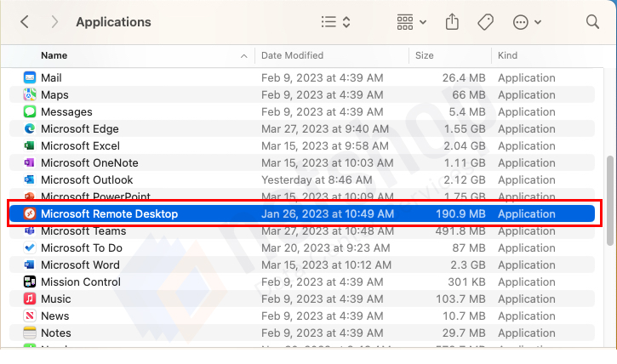Screen dimensions: 617x364
Task: Sort by the Kind column header
Action: tap(507, 55)
